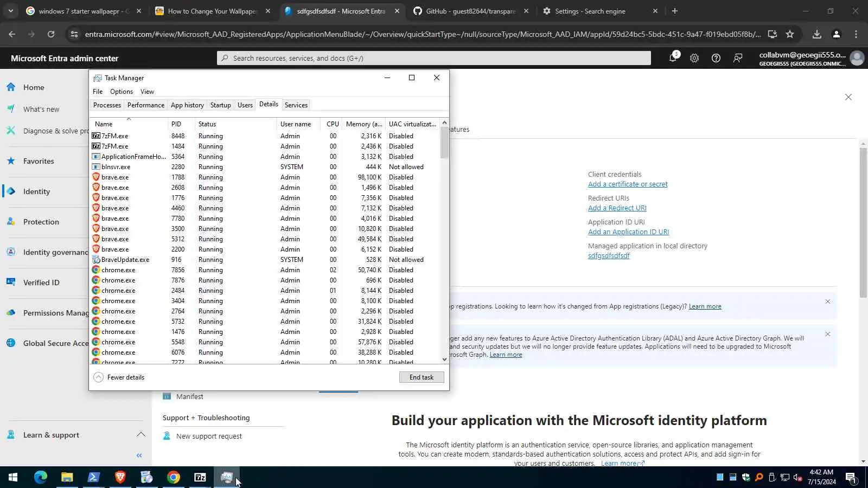Open the sdfgsdfsdfsdf managed application link
Screen dimensions: 868x488
click(x=609, y=256)
